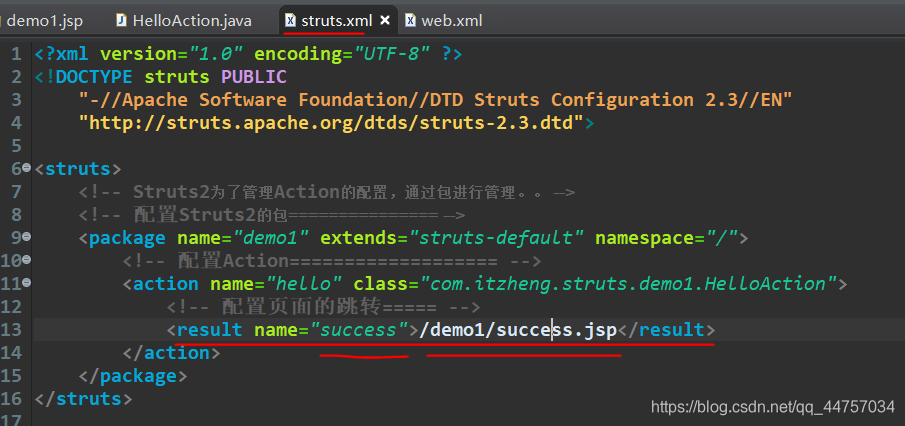Click line number 13 in the gutter
The image size is (905, 426).
click(x=12, y=330)
